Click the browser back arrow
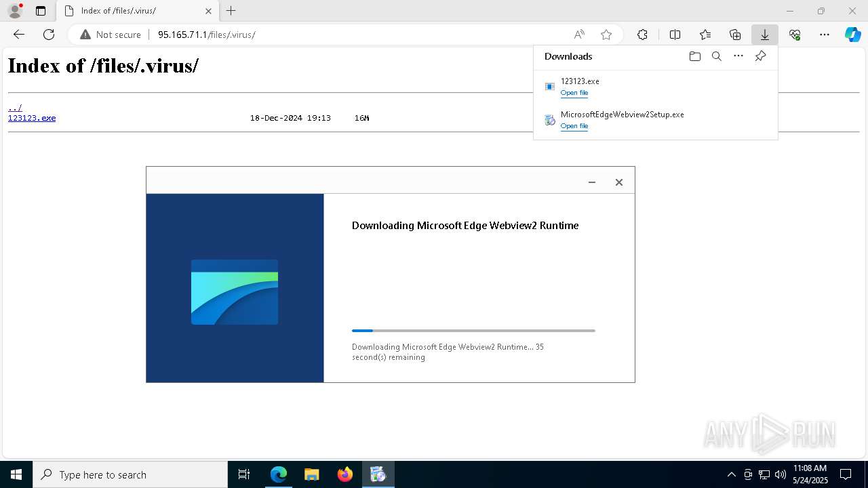 19,35
